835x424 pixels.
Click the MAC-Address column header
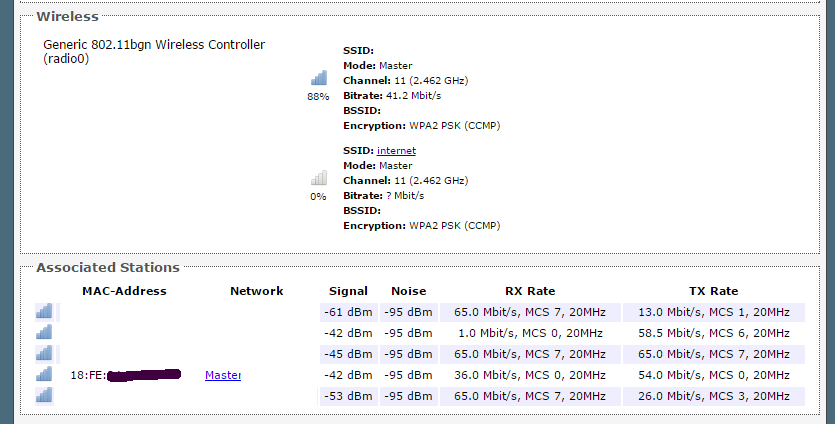[x=124, y=291]
